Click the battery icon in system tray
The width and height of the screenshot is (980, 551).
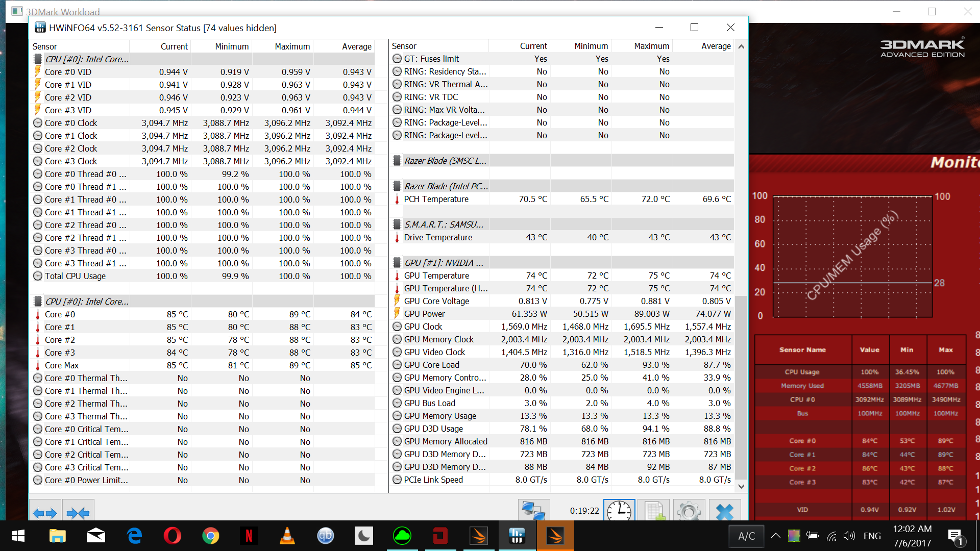pos(812,536)
